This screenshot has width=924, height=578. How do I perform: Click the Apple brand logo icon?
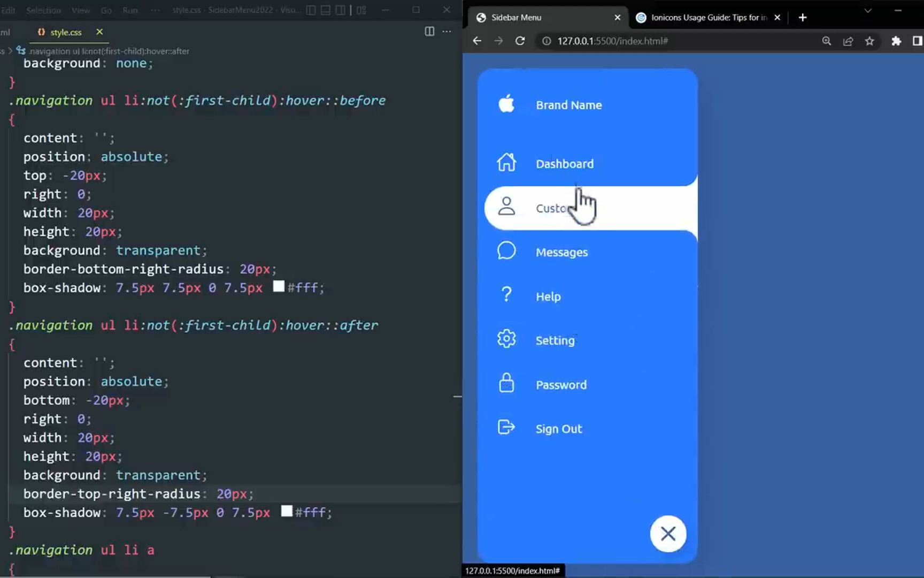[506, 104]
